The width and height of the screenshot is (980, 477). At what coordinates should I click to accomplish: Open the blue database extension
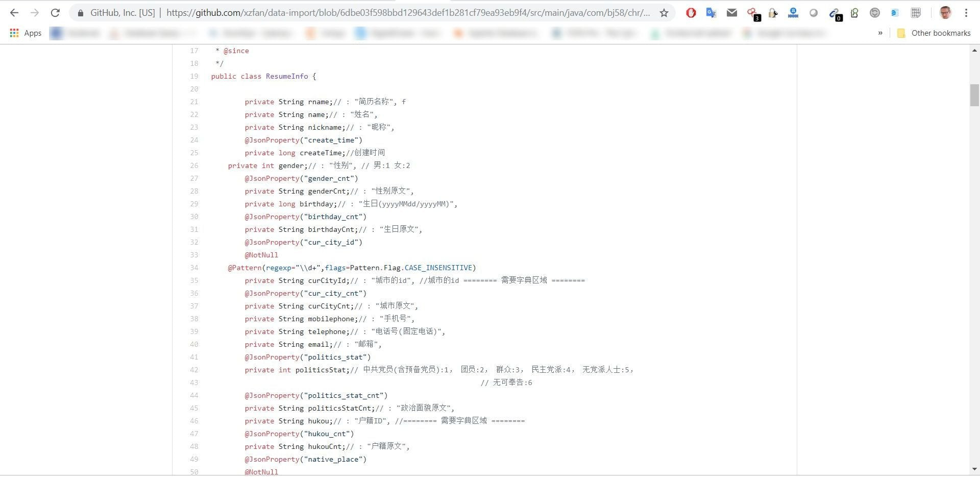pos(895,13)
